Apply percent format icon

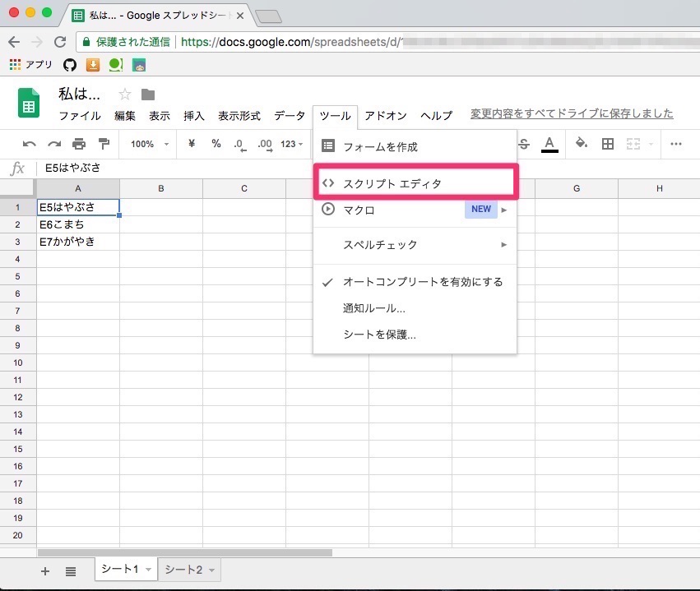click(x=216, y=143)
